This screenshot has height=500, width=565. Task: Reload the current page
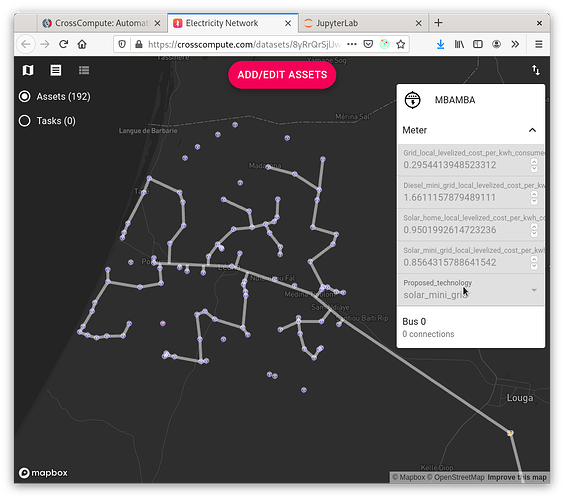(x=63, y=44)
